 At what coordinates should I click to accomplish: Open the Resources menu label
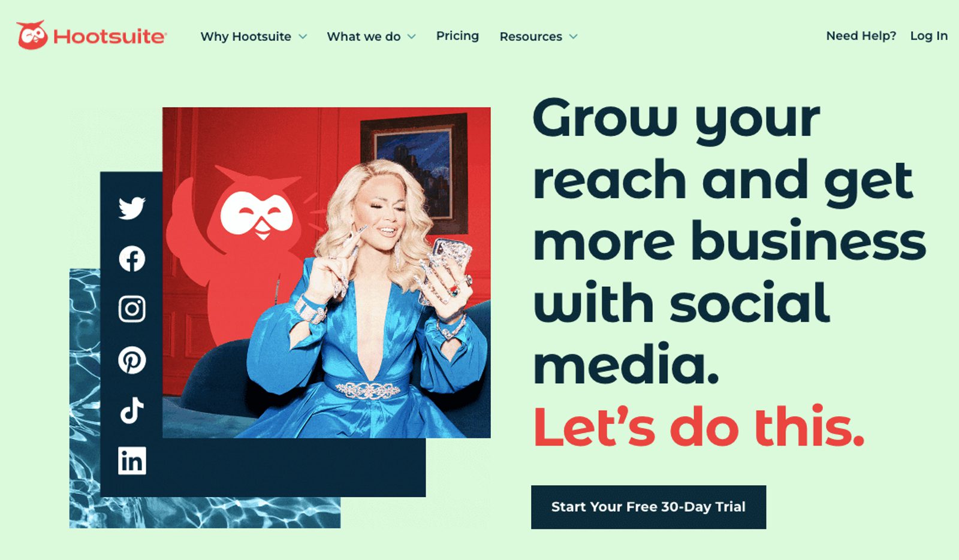tap(531, 37)
